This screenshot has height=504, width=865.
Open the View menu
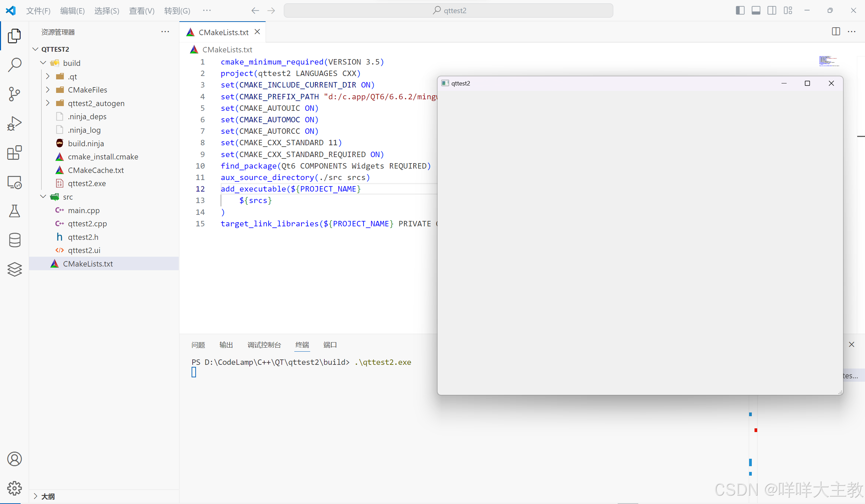142,10
